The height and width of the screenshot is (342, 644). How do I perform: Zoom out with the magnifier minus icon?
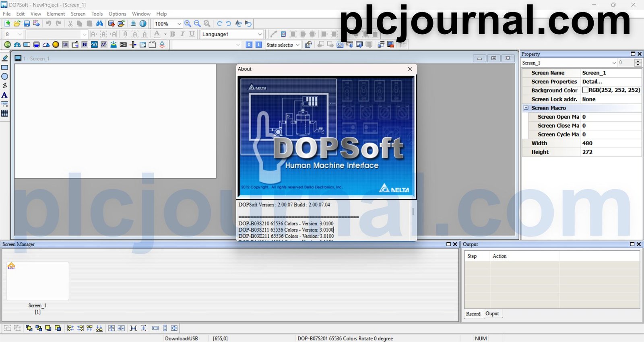pos(197,24)
